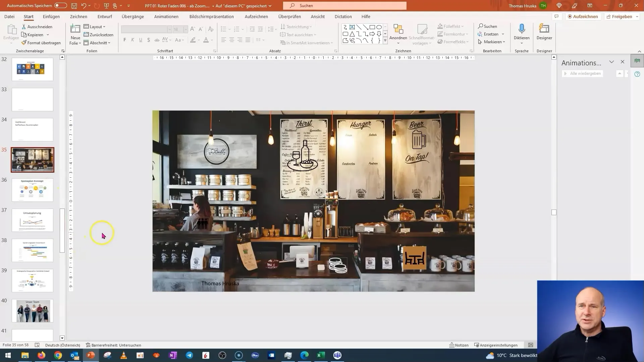Open Anzeigeeinstellungen in status bar

[496, 345]
